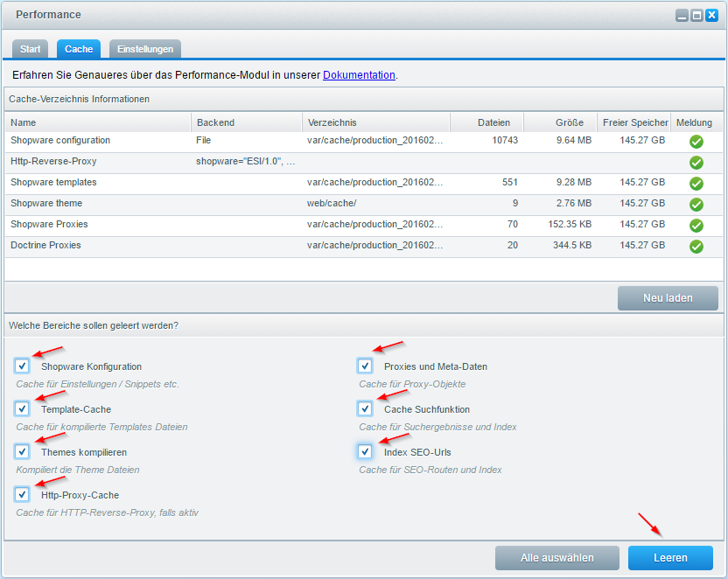Switch to the Start tab
The image size is (728, 579).
(31, 49)
